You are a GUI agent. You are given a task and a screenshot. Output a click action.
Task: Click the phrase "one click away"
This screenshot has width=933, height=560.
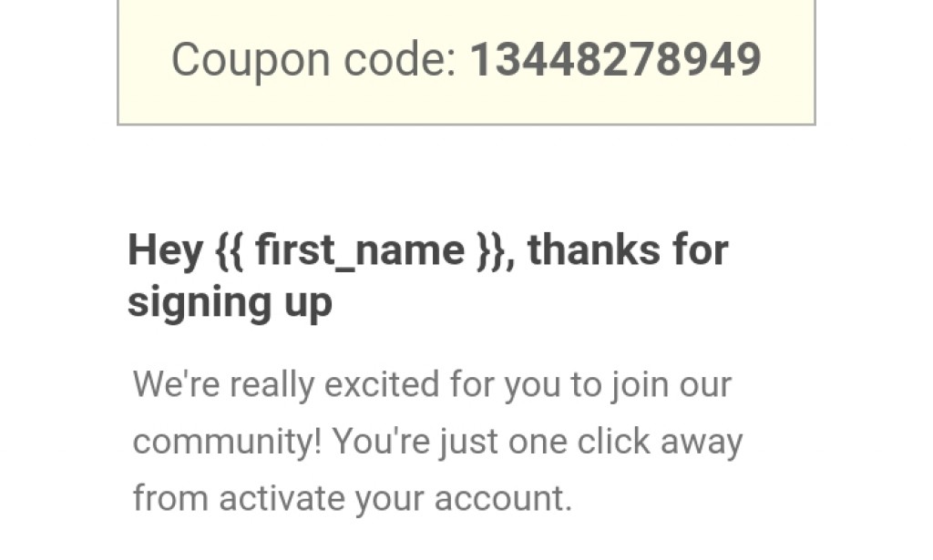(x=625, y=443)
